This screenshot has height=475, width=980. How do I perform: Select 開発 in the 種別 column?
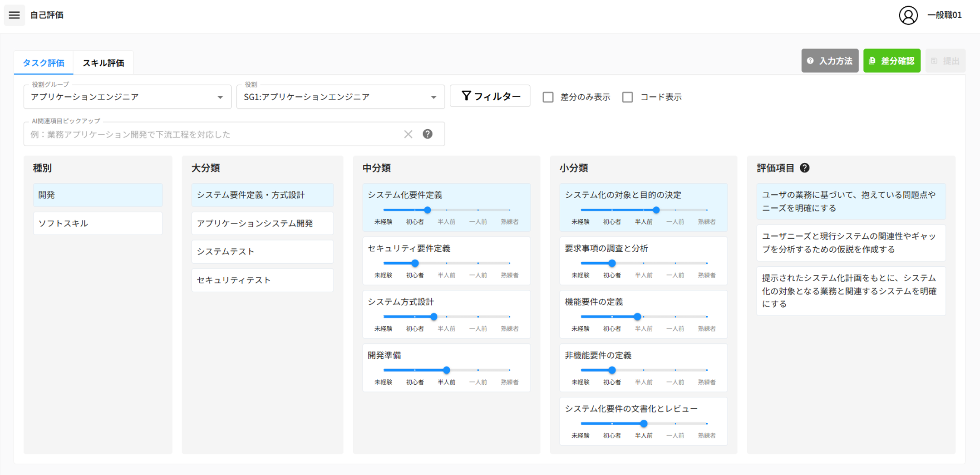[98, 195]
